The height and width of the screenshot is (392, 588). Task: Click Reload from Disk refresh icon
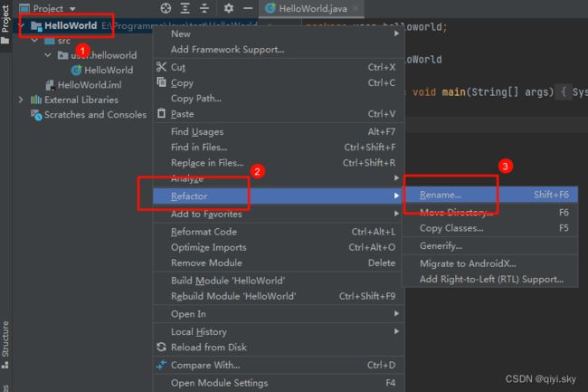(x=161, y=348)
